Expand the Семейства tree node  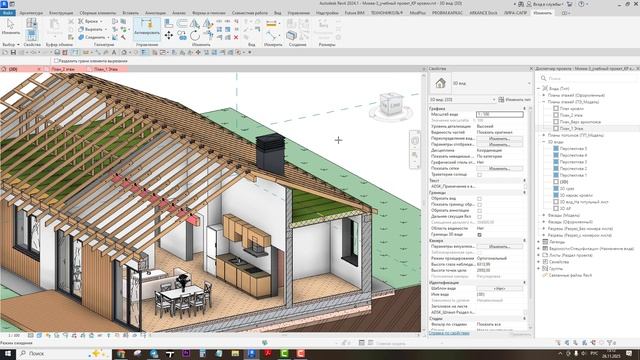[x=539, y=262]
